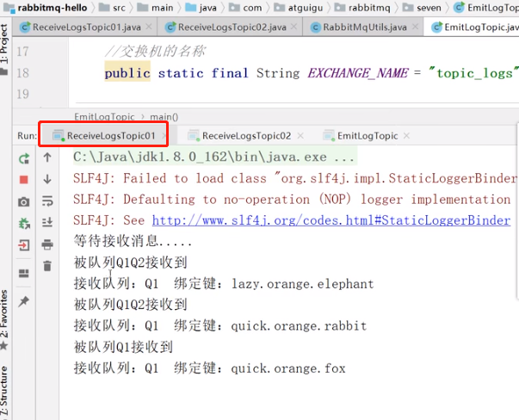
Task: Move up the stack trace arrow
Action: click(x=47, y=157)
